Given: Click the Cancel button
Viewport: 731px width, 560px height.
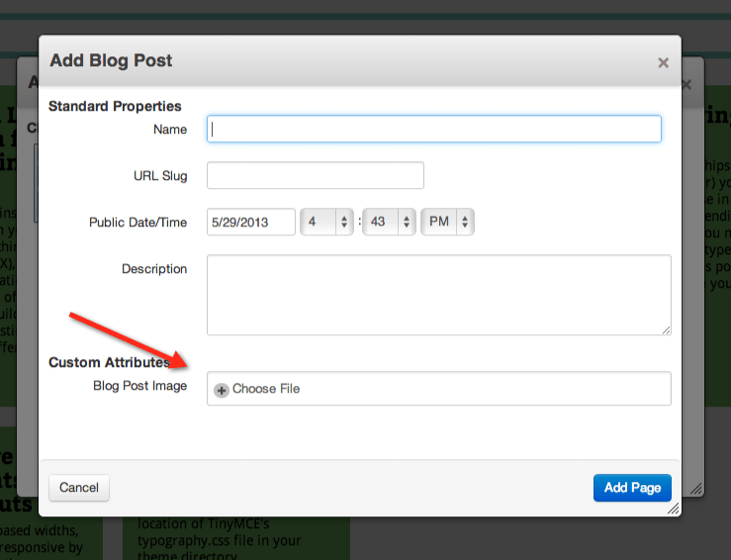Looking at the screenshot, I should click(x=79, y=488).
